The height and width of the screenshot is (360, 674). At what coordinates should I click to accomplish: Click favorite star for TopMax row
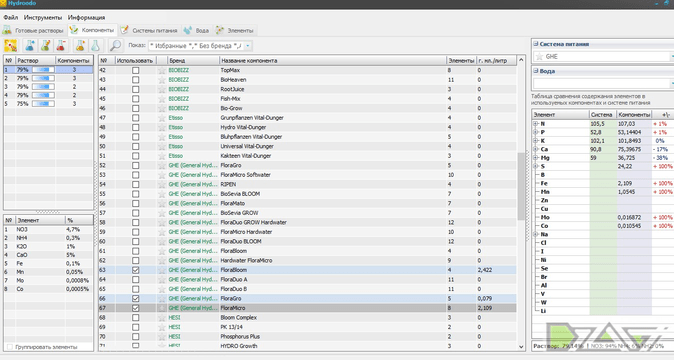(x=162, y=70)
